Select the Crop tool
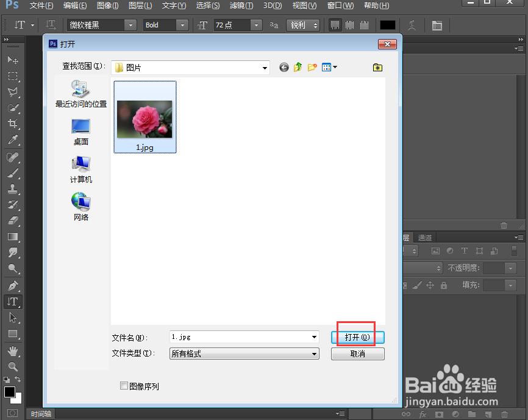The height and width of the screenshot is (420, 528). click(13, 124)
